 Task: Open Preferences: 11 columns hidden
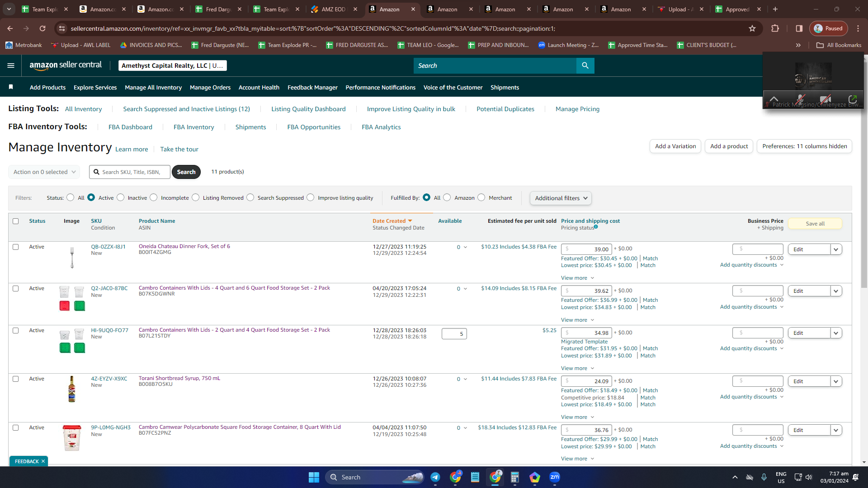click(x=804, y=146)
